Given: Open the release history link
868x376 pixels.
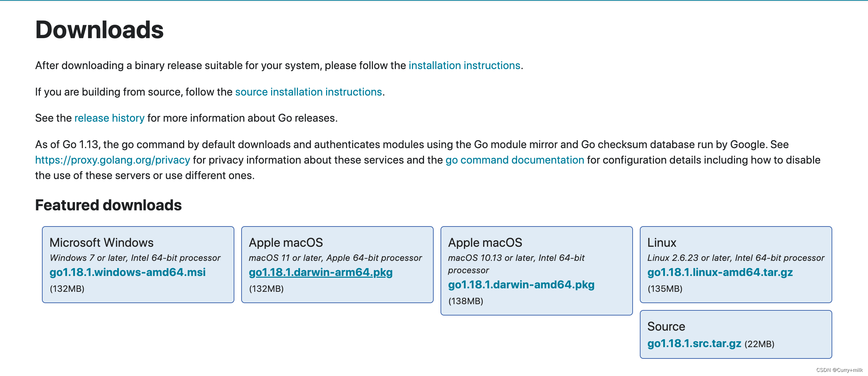Looking at the screenshot, I should click(109, 118).
